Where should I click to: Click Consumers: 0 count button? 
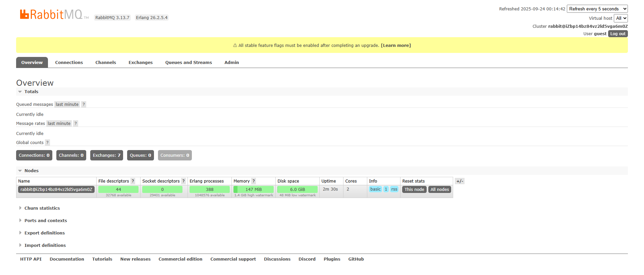(x=175, y=155)
